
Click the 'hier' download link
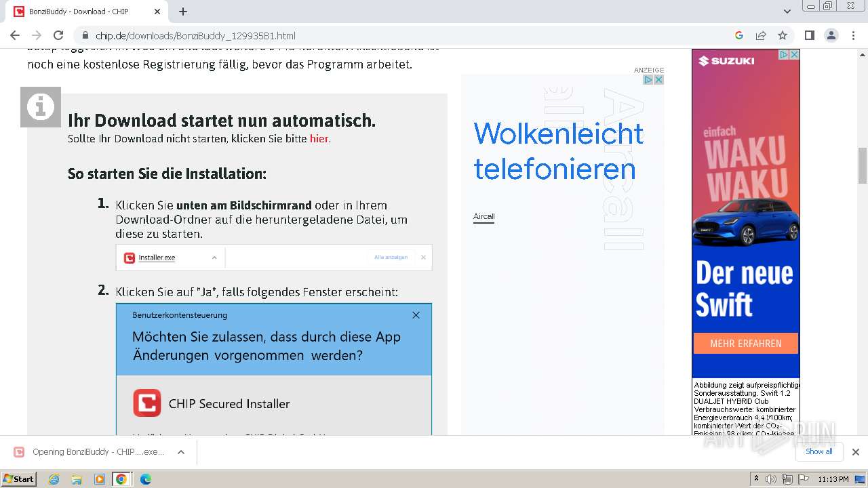(x=319, y=139)
